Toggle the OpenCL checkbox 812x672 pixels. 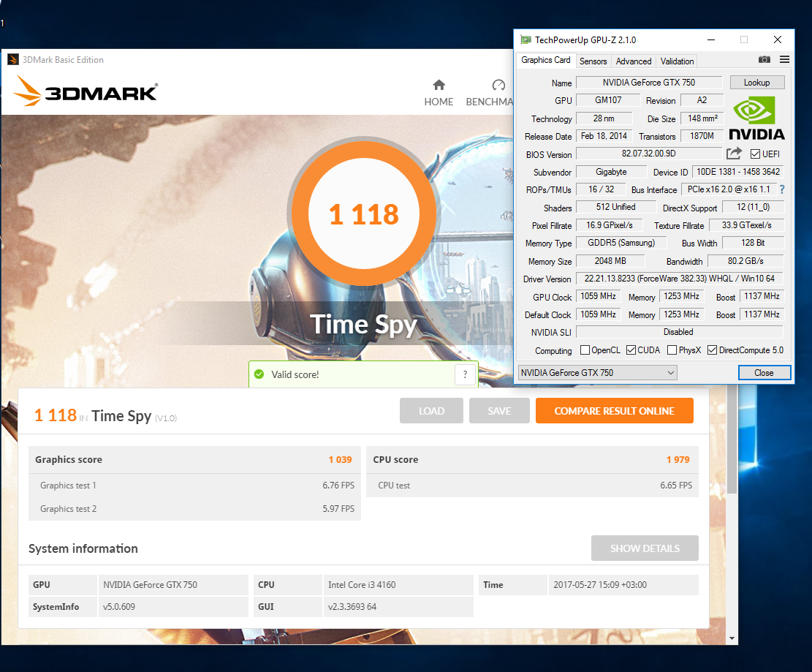tap(585, 350)
